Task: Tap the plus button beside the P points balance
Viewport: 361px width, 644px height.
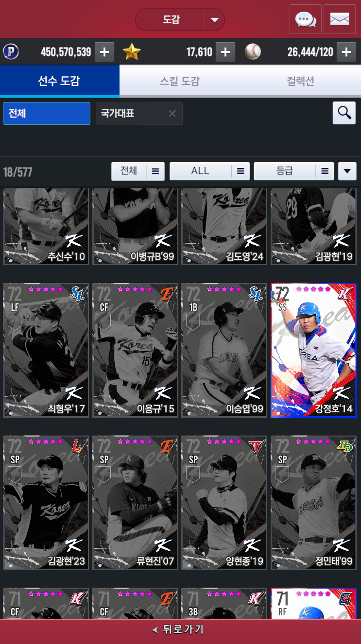Action: coord(104,52)
